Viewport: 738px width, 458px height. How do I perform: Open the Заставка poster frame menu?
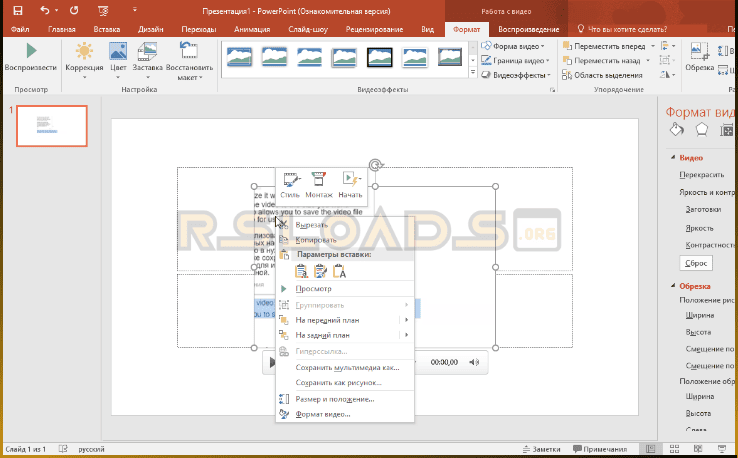(x=147, y=61)
